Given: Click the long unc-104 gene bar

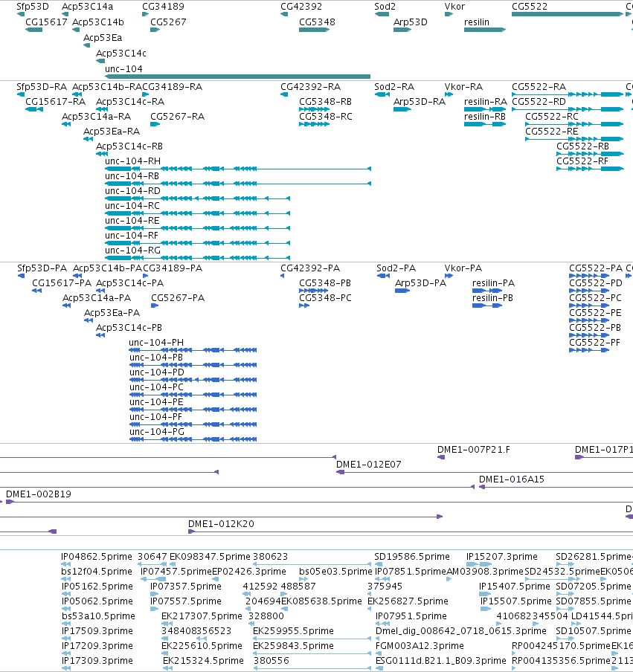Looking at the screenshot, I should 237,77.
